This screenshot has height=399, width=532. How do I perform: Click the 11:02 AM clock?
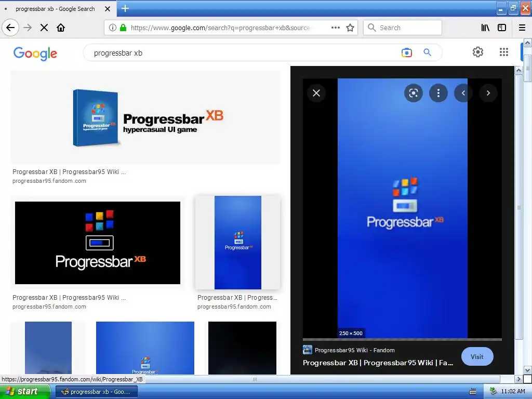(x=513, y=391)
